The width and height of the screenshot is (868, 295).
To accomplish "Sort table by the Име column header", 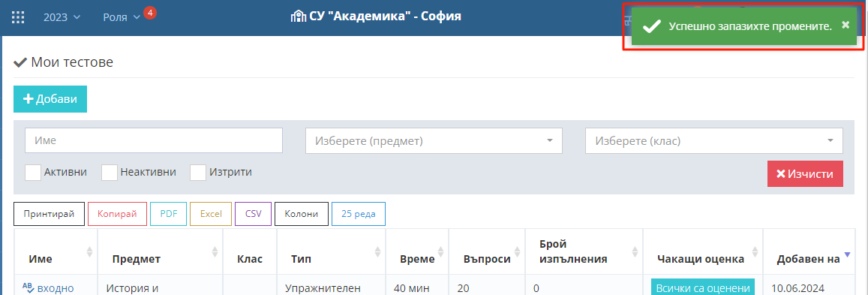I will tap(56, 251).
